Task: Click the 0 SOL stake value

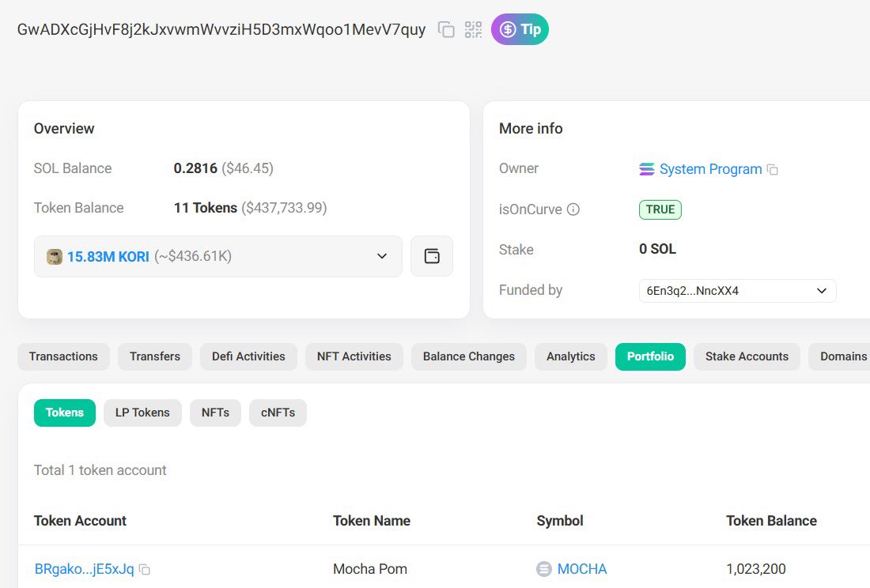Action: click(657, 249)
